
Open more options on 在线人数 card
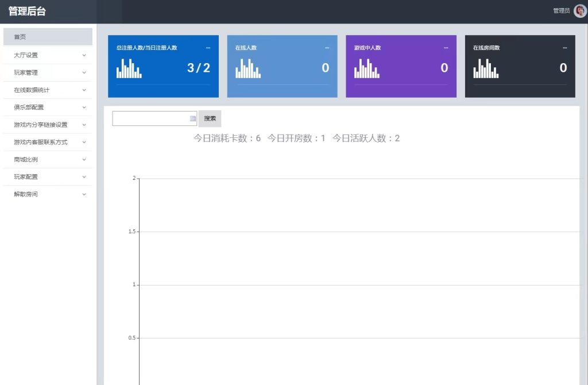click(x=327, y=48)
